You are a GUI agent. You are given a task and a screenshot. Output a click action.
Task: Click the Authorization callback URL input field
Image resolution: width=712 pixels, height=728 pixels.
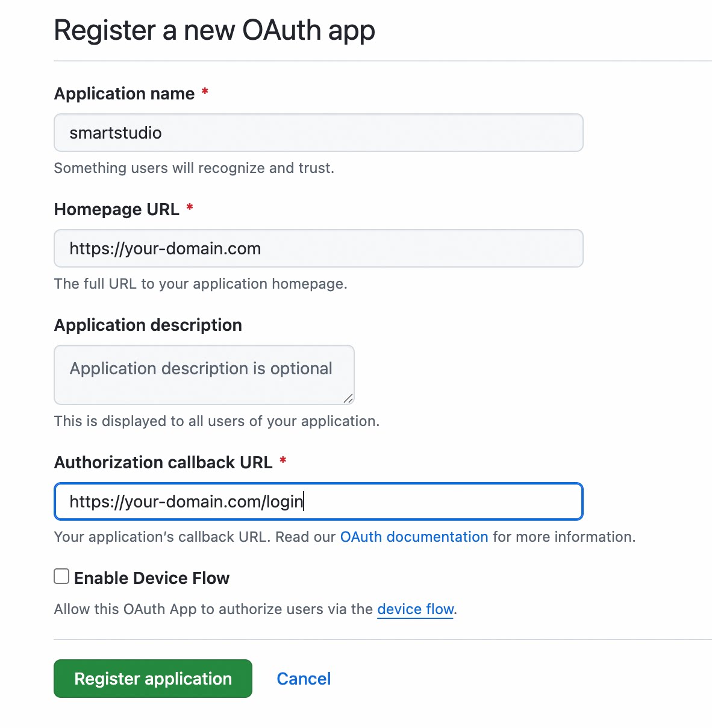click(319, 501)
